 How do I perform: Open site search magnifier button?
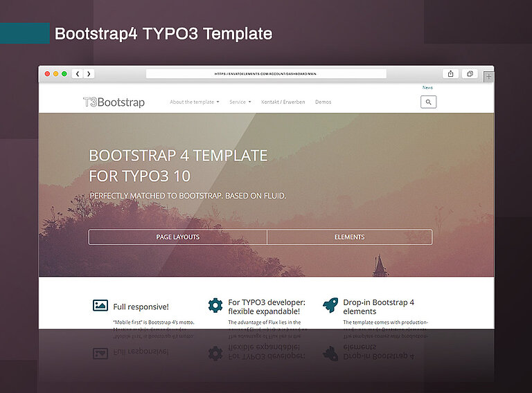[x=429, y=102]
